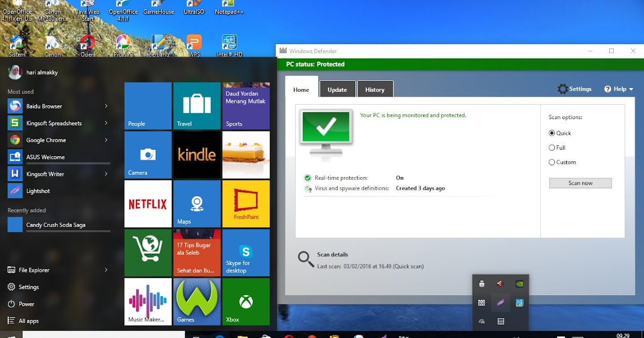The width and height of the screenshot is (644, 338).
Task: Launch the Xbox tile
Action: click(x=246, y=302)
